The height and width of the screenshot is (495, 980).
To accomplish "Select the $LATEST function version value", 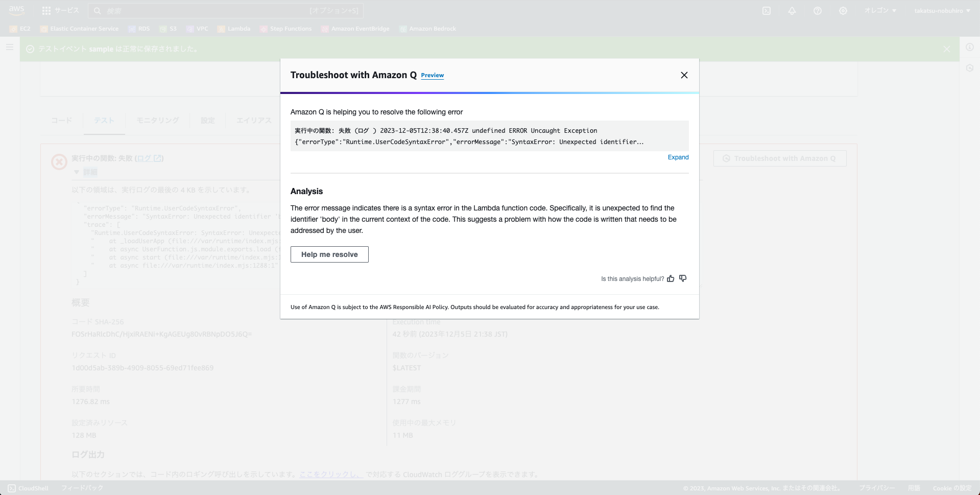I will click(x=407, y=368).
